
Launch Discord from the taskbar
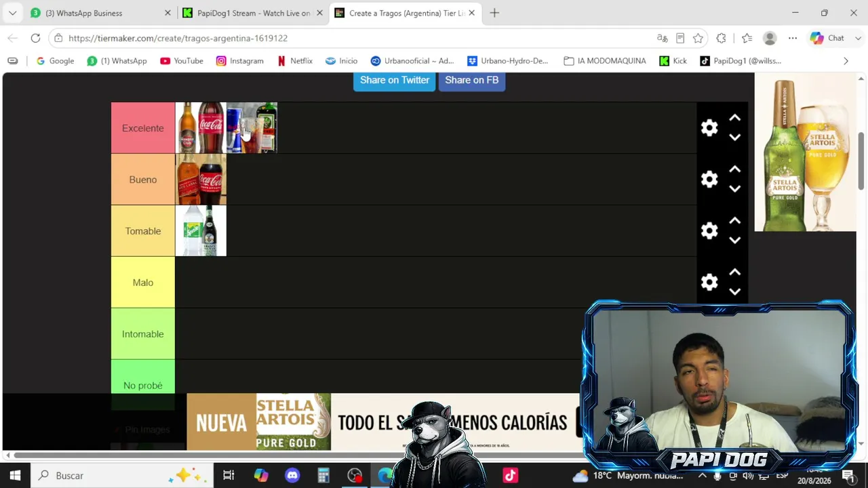pyautogui.click(x=292, y=476)
